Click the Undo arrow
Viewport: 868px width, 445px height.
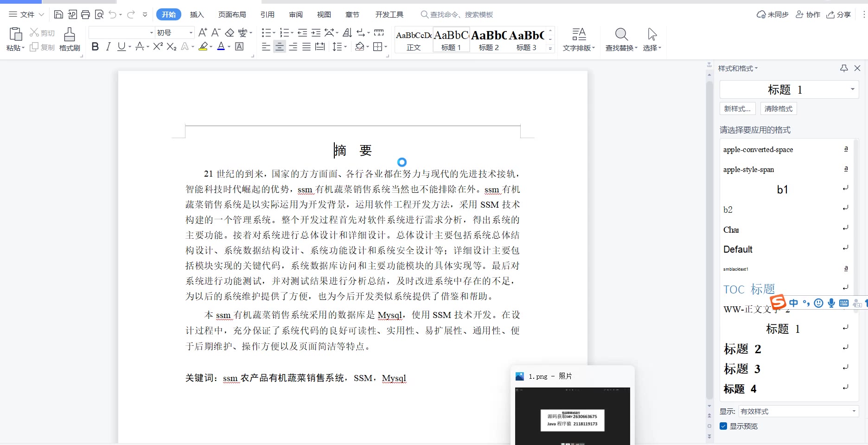113,14
